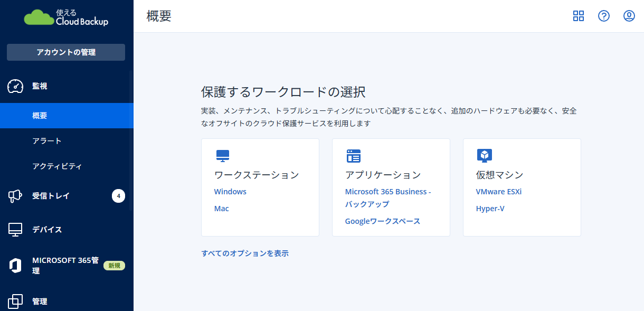Click the 受信トレイ megaphone icon
The width and height of the screenshot is (644, 311).
point(15,196)
